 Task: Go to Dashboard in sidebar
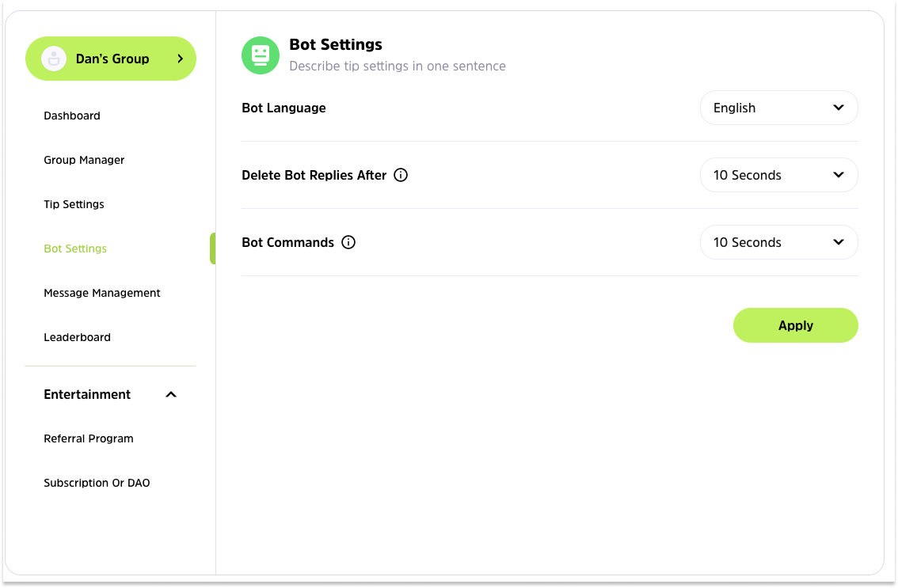point(72,116)
